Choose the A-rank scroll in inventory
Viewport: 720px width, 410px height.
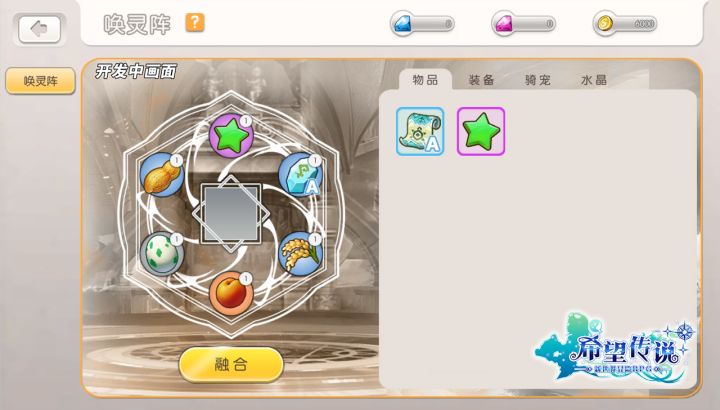(x=420, y=131)
